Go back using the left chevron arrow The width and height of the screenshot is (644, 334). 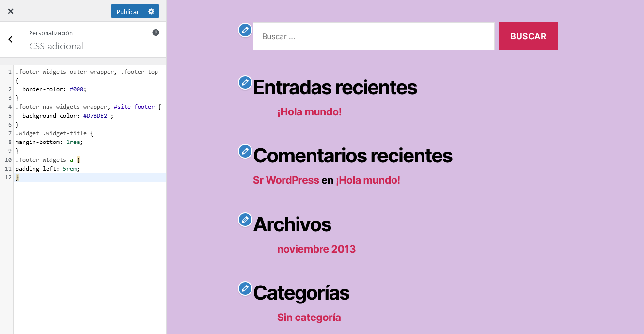click(x=11, y=40)
